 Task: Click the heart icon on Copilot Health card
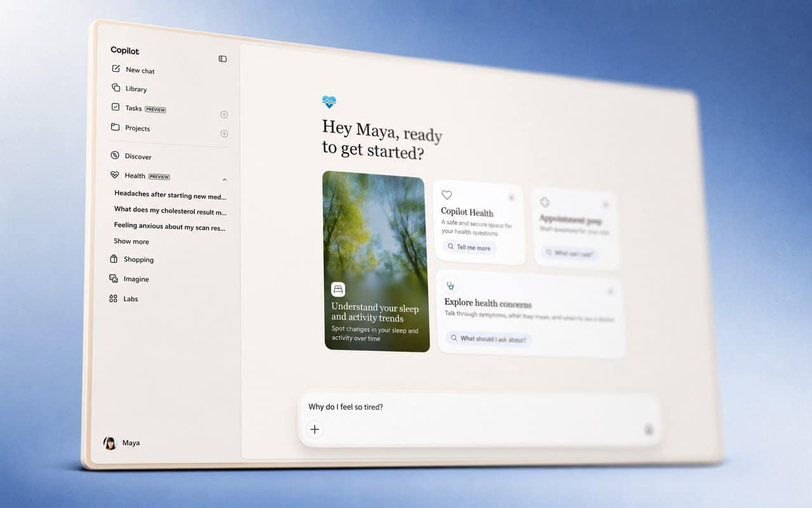coord(447,195)
